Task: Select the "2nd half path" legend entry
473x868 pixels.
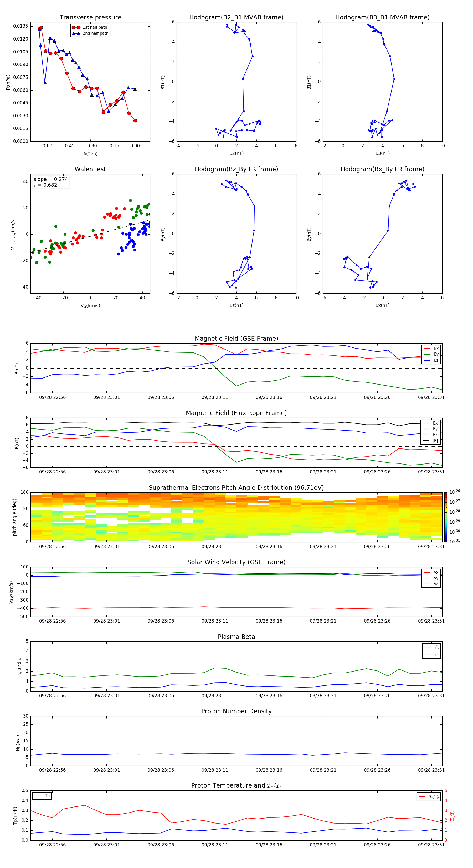Action: tap(90, 33)
